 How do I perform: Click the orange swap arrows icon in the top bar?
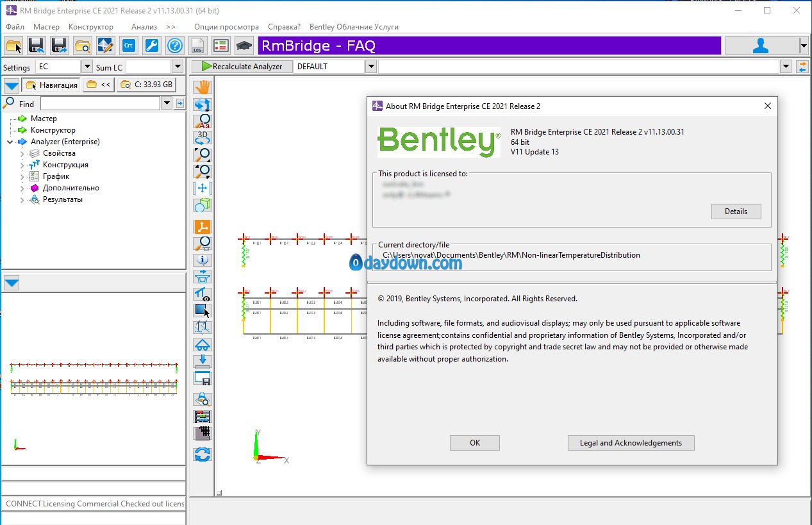pos(802,67)
